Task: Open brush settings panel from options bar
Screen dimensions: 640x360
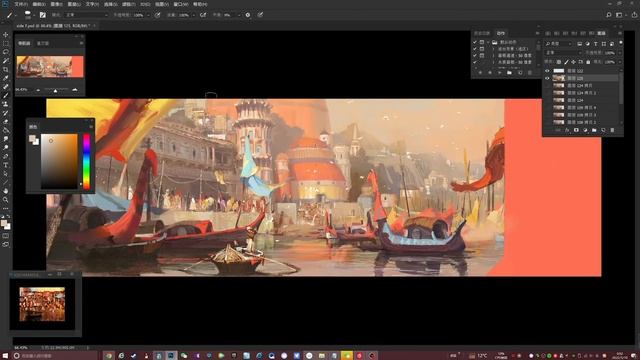Action: click(x=42, y=15)
